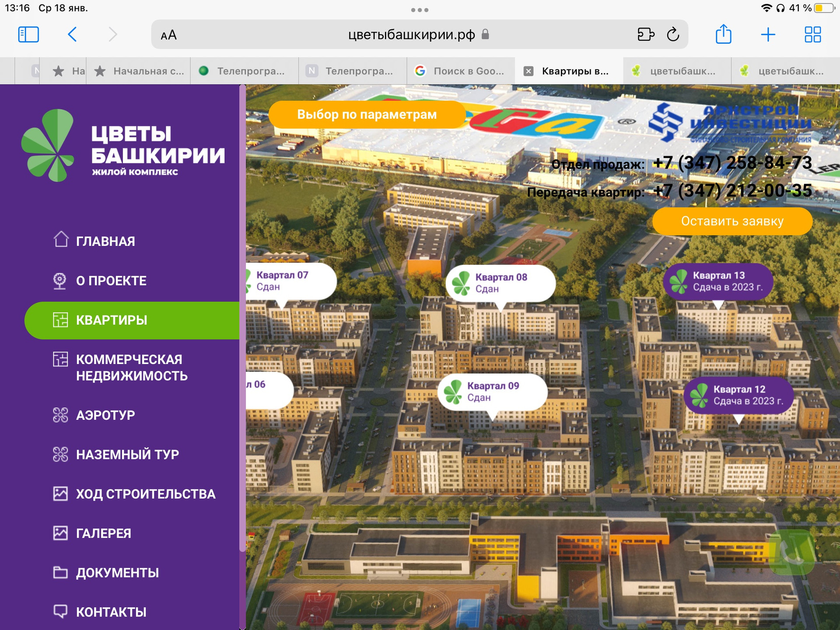
Task: Open ХОД СТРОИТЕЛЬСТВА in the sidebar
Action: pyautogui.click(x=145, y=494)
